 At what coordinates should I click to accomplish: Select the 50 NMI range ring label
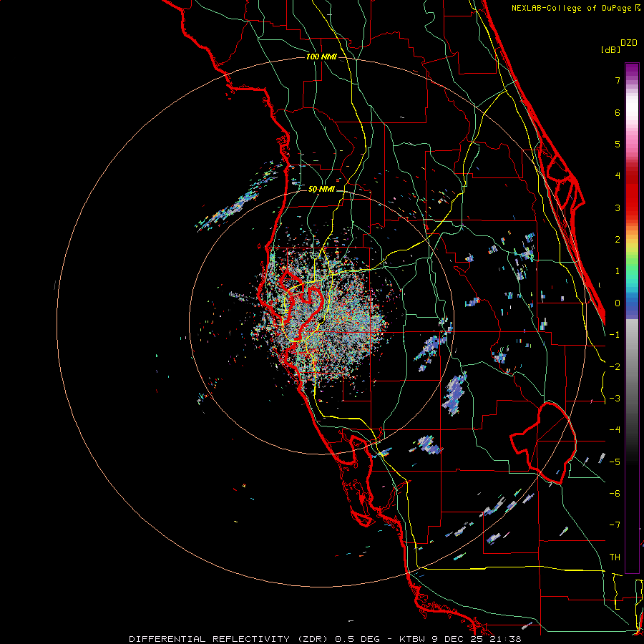click(321, 189)
